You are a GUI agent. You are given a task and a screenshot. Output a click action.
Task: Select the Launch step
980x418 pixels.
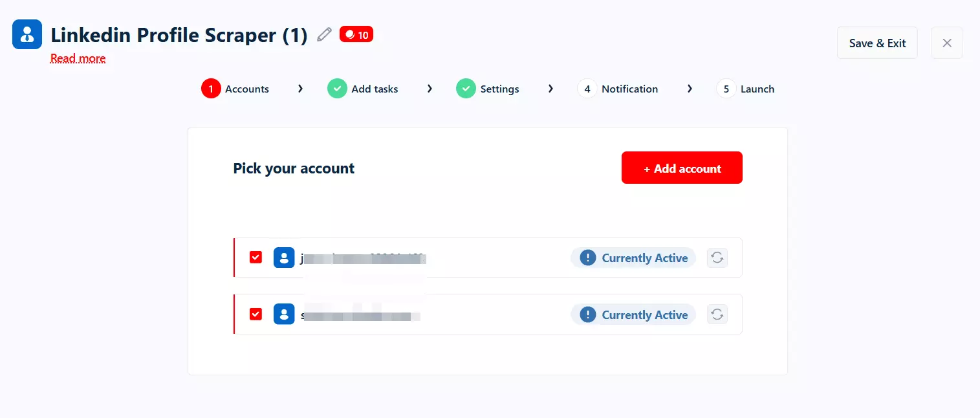pyautogui.click(x=746, y=89)
